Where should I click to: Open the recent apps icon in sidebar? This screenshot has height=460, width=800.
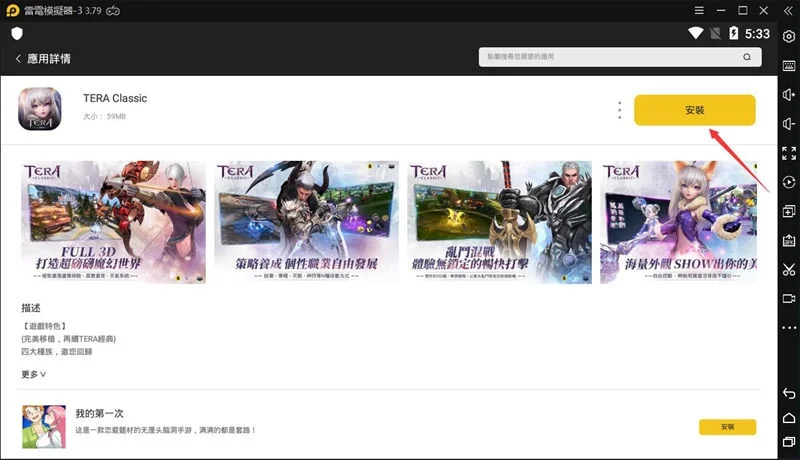[x=789, y=442]
